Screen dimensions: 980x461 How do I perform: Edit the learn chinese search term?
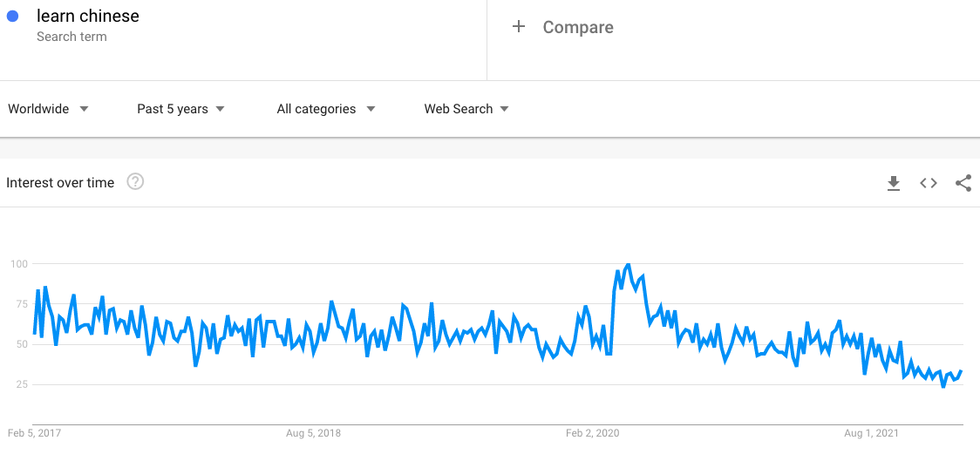pyautogui.click(x=87, y=17)
